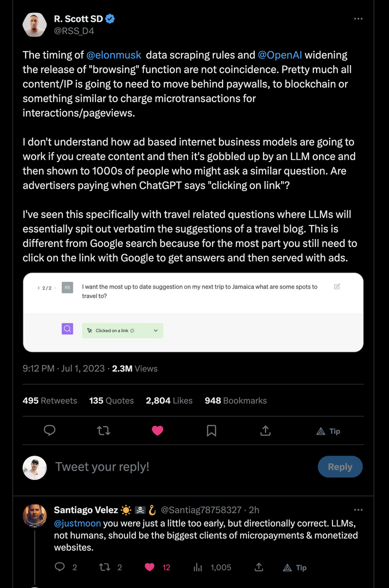Click the edit icon in embedded ChatGPT image

337,287
